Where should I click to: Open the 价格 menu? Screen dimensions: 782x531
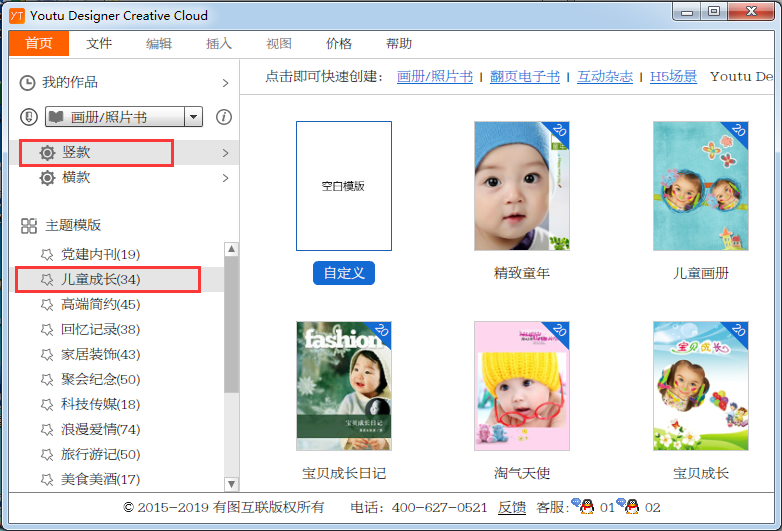[339, 44]
